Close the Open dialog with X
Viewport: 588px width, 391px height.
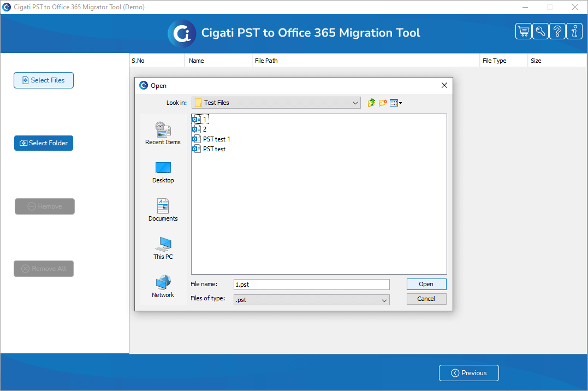[444, 85]
